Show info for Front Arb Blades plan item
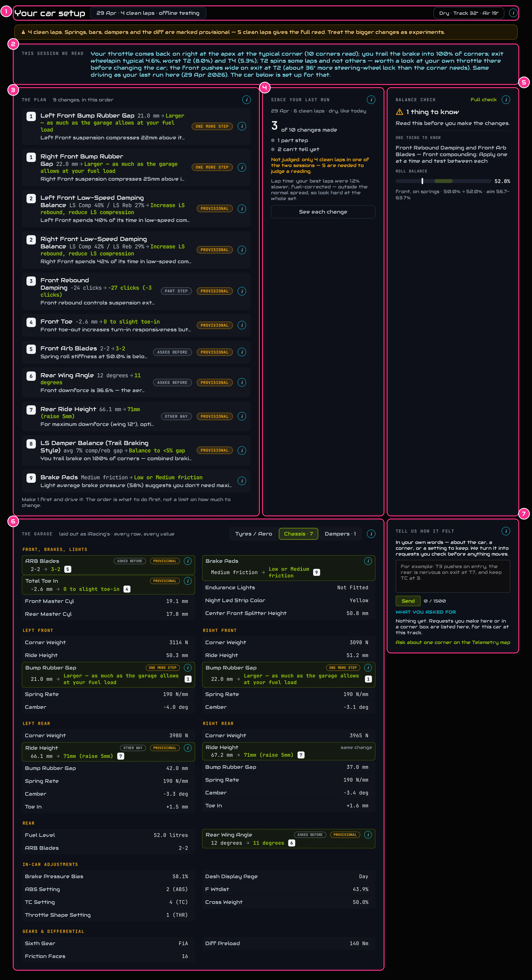532x980 pixels. coord(242,352)
